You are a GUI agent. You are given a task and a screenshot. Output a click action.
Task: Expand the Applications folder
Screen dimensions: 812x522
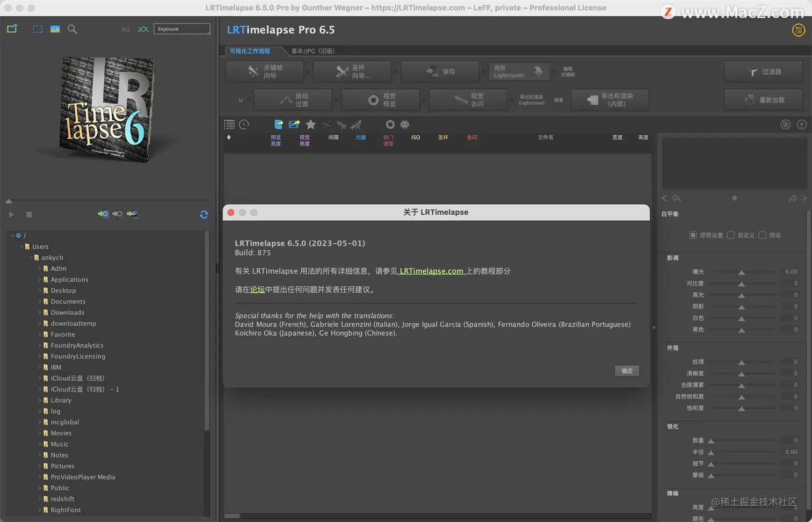tap(40, 280)
